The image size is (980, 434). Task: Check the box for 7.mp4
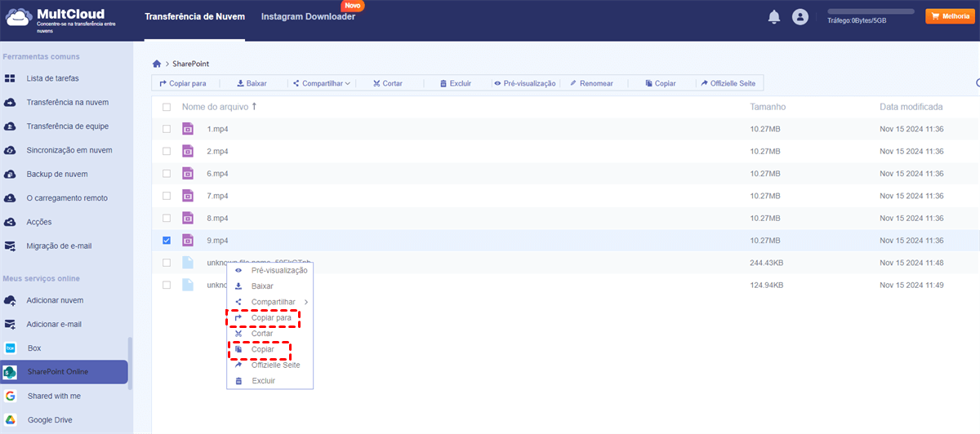click(167, 196)
